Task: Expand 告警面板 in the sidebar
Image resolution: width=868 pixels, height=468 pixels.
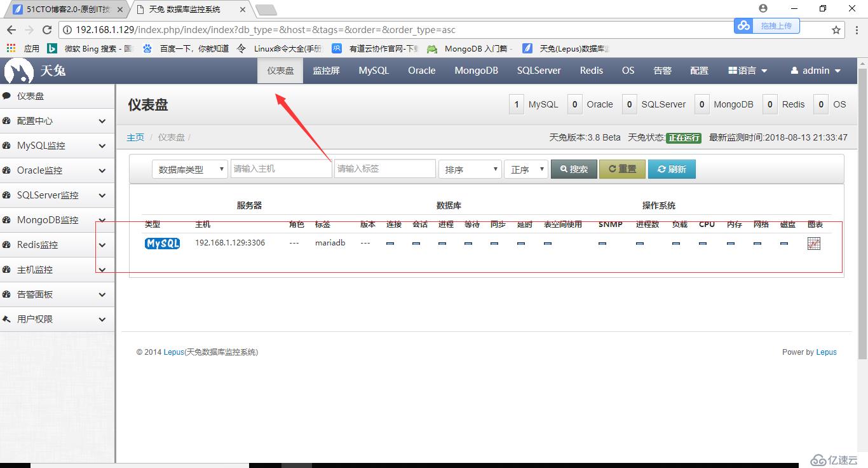Action: tap(57, 294)
